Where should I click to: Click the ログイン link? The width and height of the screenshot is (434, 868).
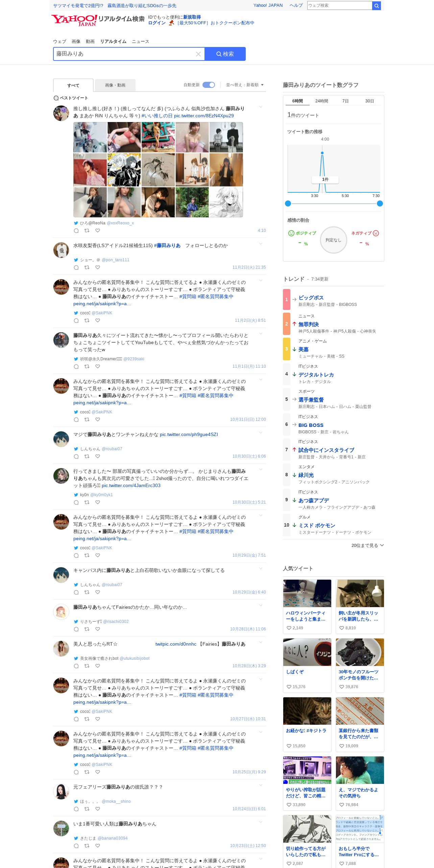tap(157, 23)
